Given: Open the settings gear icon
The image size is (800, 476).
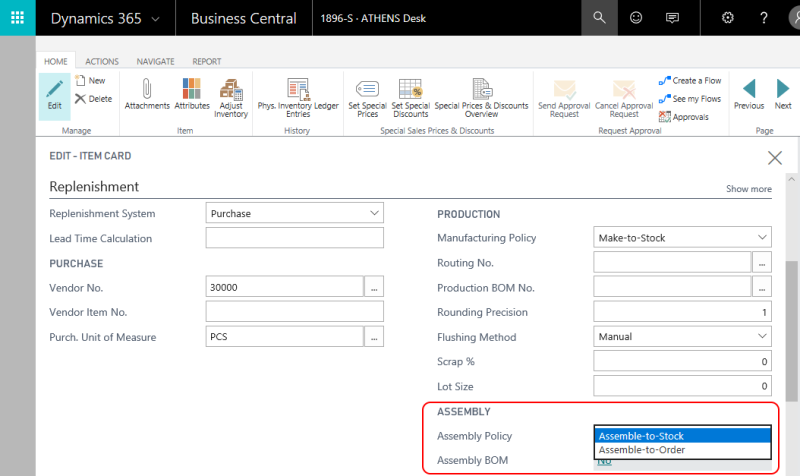Looking at the screenshot, I should click(x=728, y=18).
